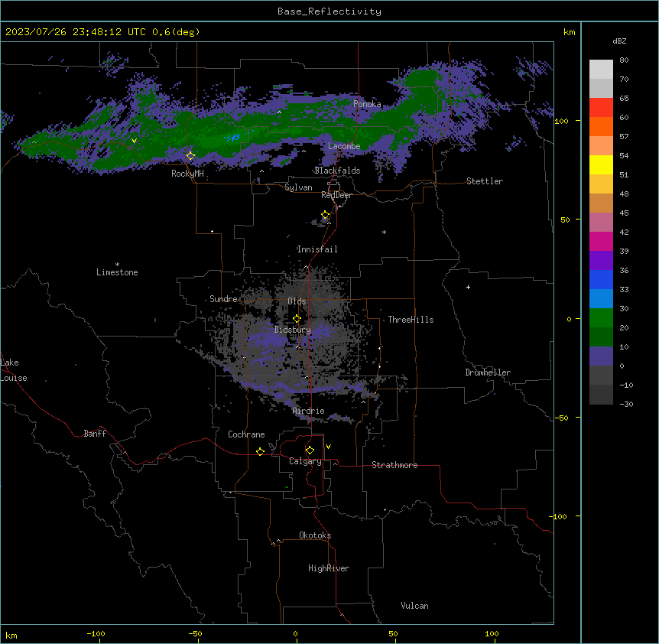Image resolution: width=659 pixels, height=644 pixels.
Task: Pick the magenta 39-42 dBZ legend swatch
Action: tap(601, 241)
